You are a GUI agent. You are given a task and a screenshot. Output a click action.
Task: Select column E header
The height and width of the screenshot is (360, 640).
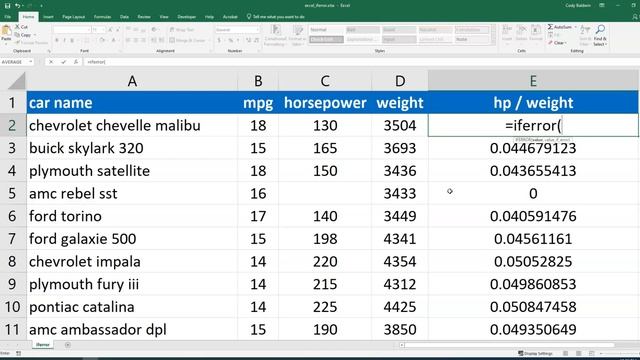(533, 81)
